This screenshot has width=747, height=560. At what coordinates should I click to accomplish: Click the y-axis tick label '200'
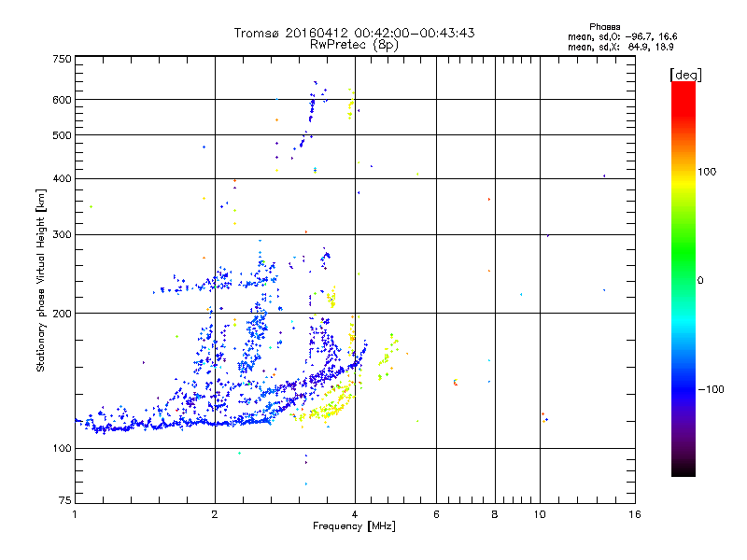pyautogui.click(x=62, y=314)
